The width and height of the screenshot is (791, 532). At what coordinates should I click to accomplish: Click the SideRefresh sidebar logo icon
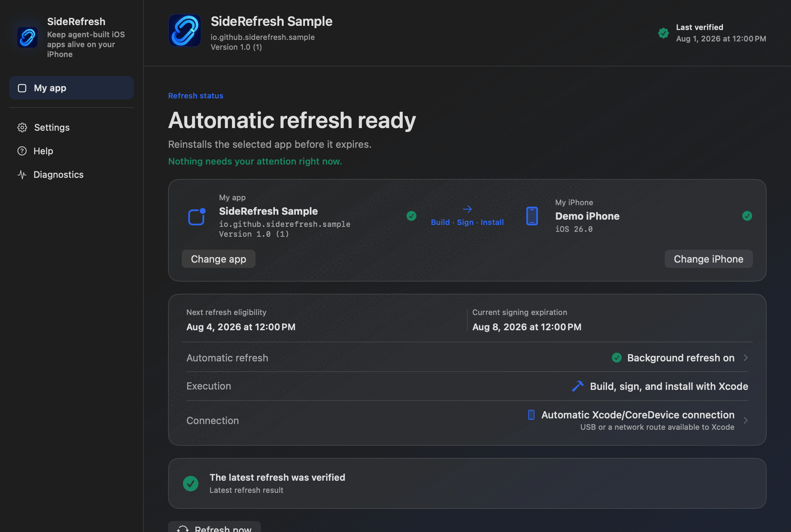[x=27, y=37]
